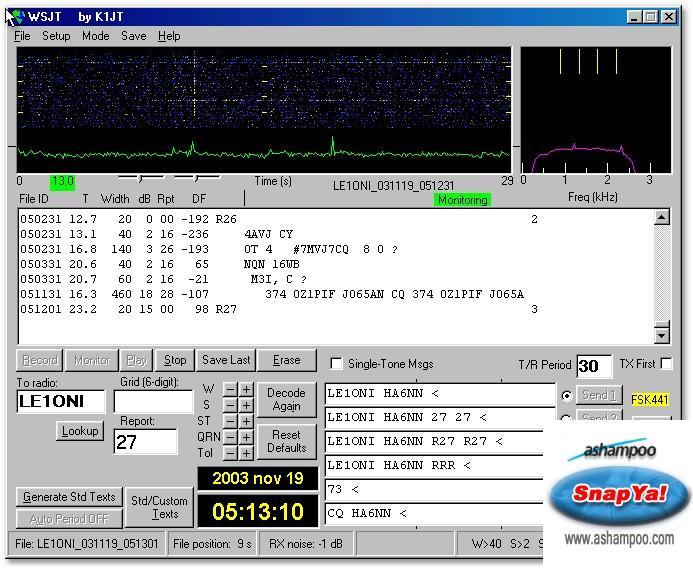Decrease S with the minus button
The height and width of the screenshot is (570, 693).
click(x=230, y=405)
